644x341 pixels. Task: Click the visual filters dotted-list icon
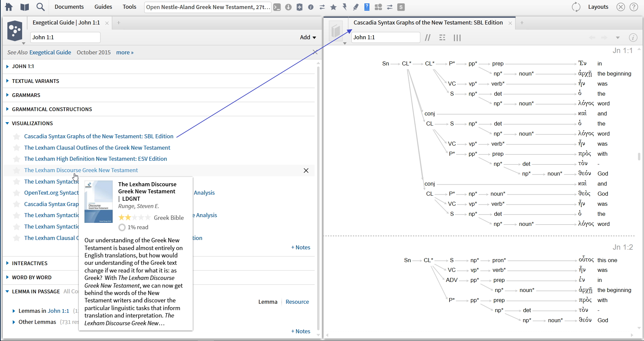(x=443, y=38)
